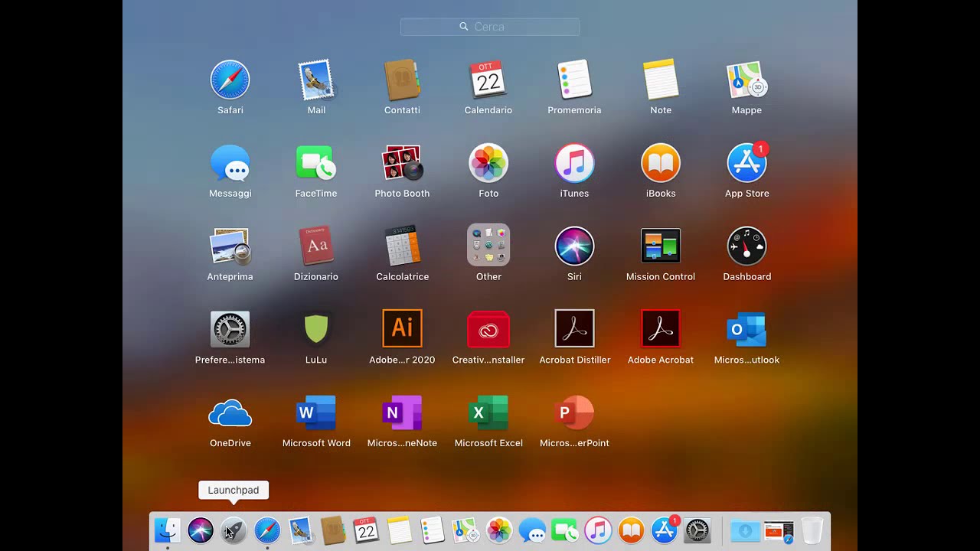Launch Adobe Acrobat app
The height and width of the screenshot is (551, 980).
tap(661, 329)
